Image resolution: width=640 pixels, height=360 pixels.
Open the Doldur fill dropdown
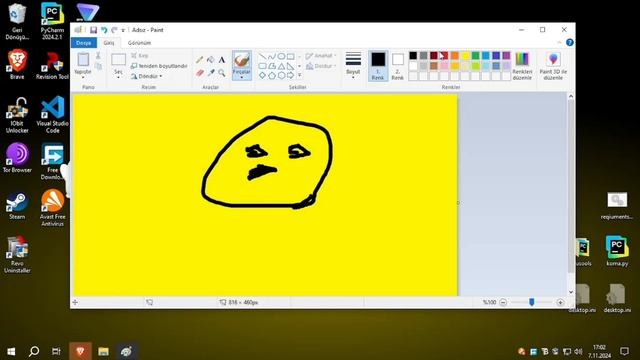pos(321,66)
